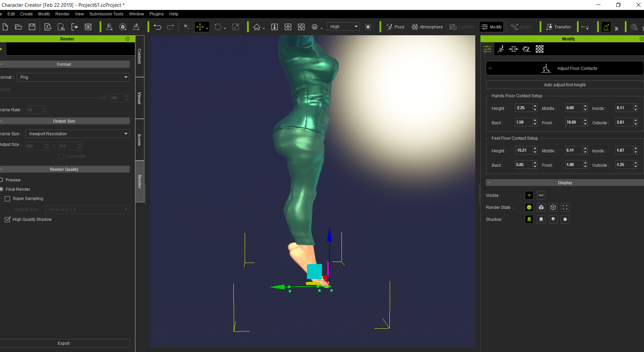Image resolution: width=644 pixels, height=352 pixels.
Task: Collapse the Output Size section
Action: pyautogui.click(x=1, y=121)
